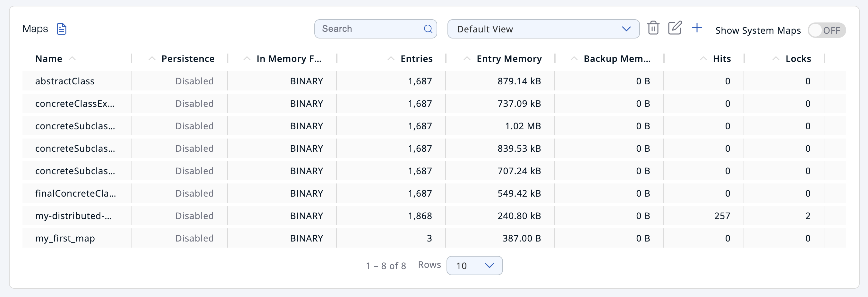This screenshot has height=297, width=868.
Task: Click the search magnifier icon
Action: [428, 29]
